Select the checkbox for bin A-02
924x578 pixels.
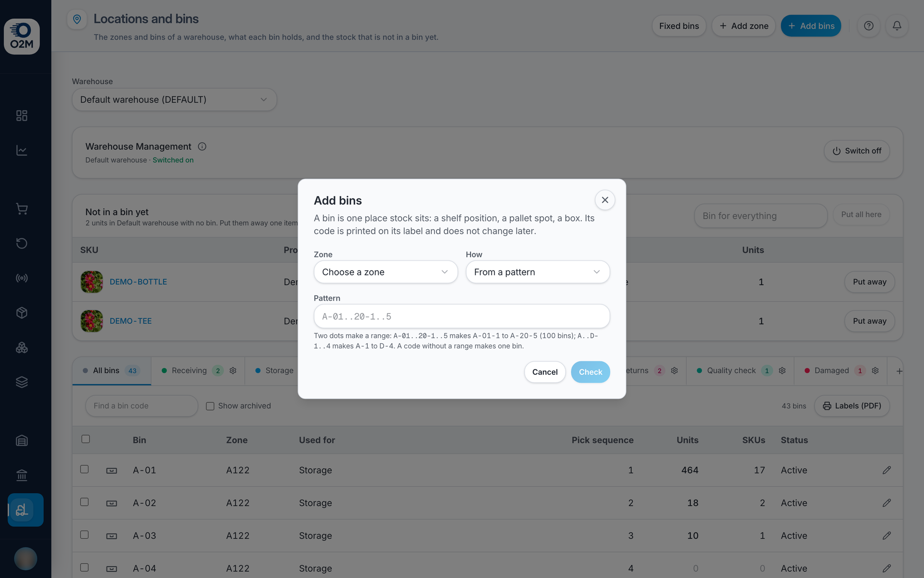pos(84,502)
